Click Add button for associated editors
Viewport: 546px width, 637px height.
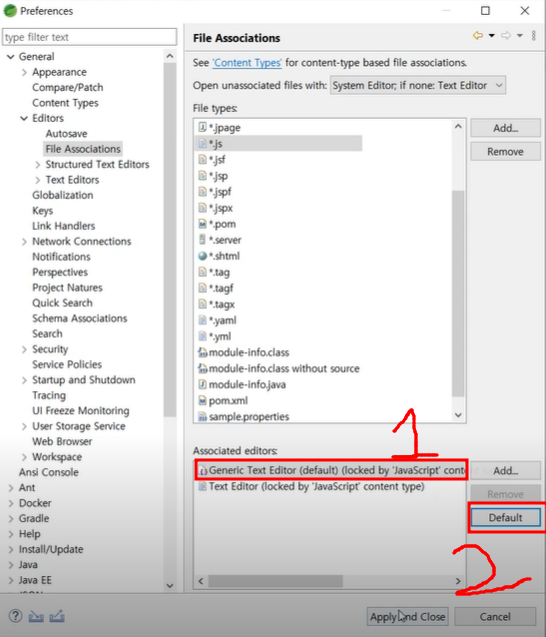(x=505, y=470)
